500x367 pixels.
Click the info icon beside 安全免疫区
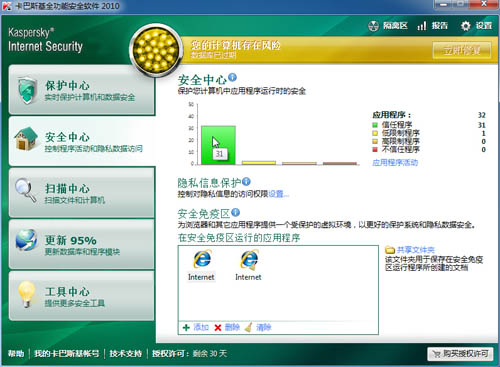(235, 212)
